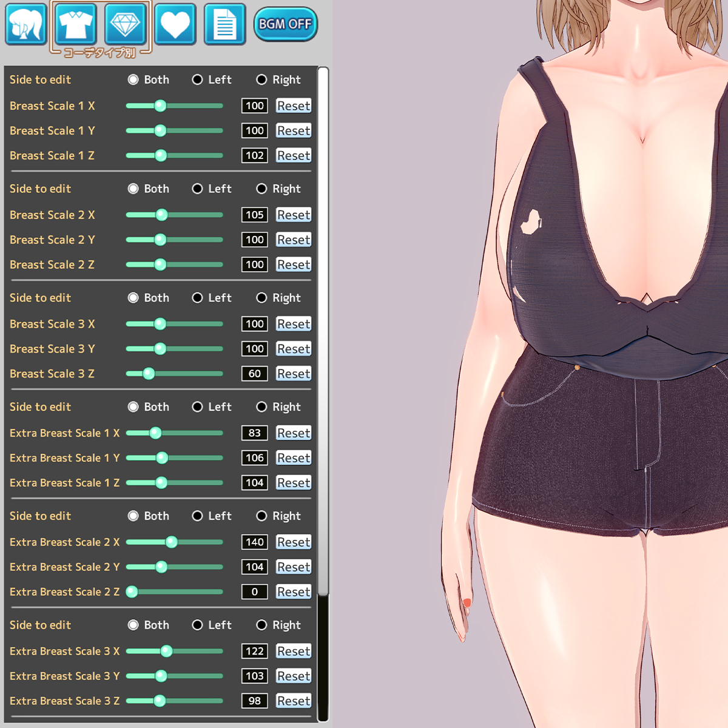Reset Extra Breast Scale 1 X
Image resolution: width=728 pixels, height=728 pixels.
pos(294,433)
